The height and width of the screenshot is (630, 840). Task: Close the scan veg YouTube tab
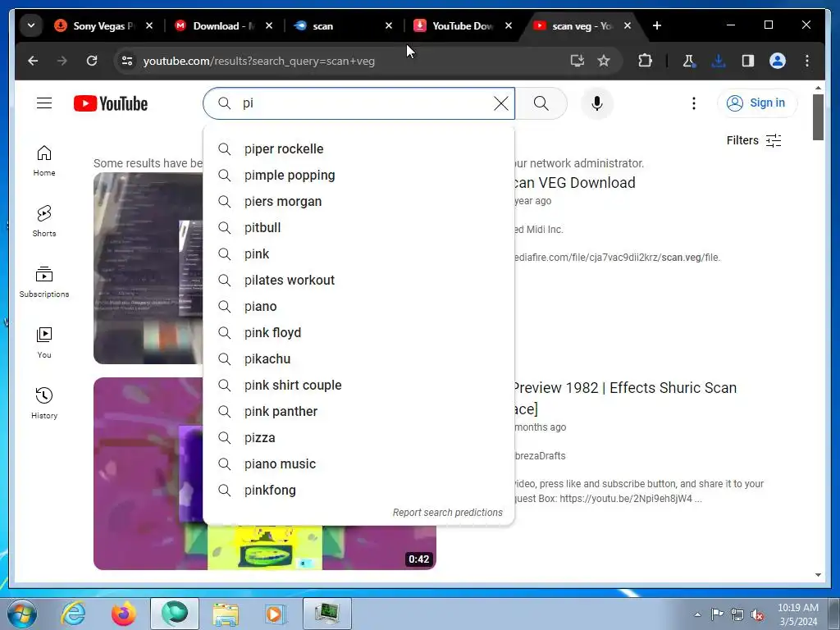(x=628, y=25)
